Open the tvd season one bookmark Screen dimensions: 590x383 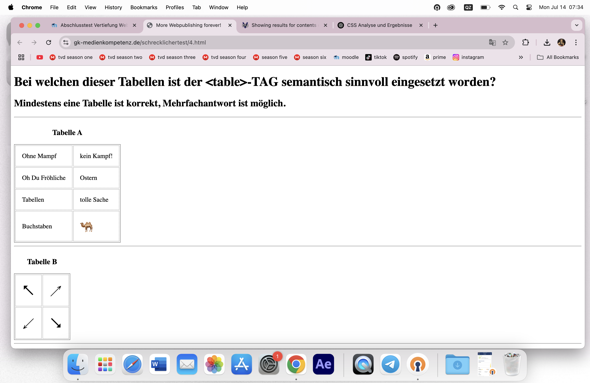click(71, 57)
